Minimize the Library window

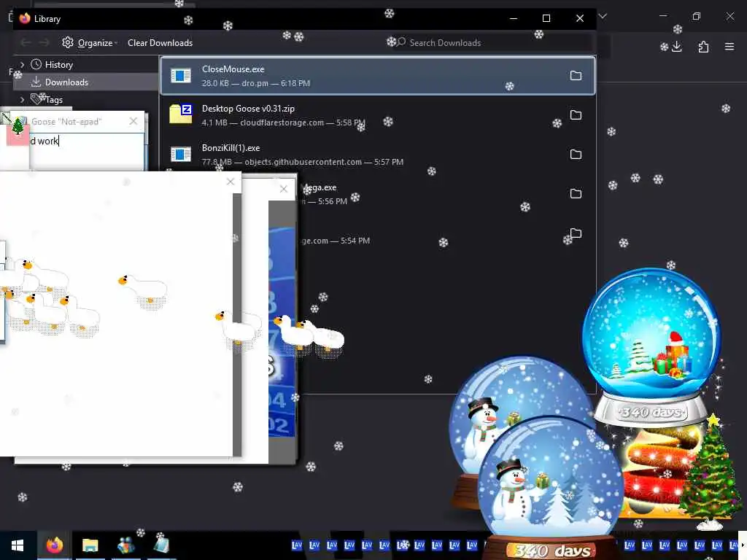513,18
